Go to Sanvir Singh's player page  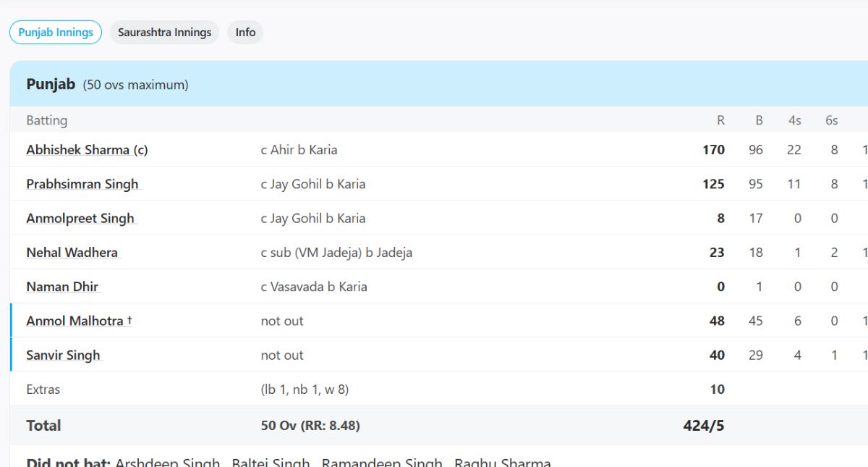[x=64, y=355]
